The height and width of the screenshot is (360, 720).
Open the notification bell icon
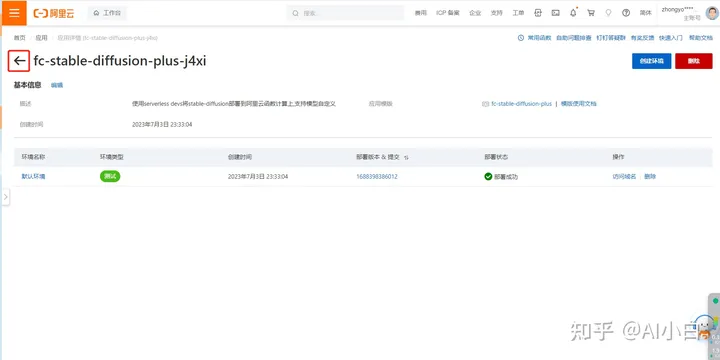573,13
